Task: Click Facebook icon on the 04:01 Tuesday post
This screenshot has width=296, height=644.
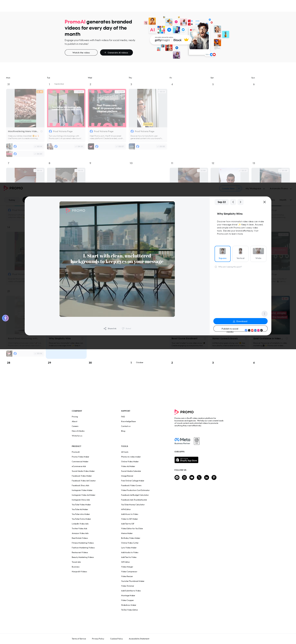Action: [56, 146]
